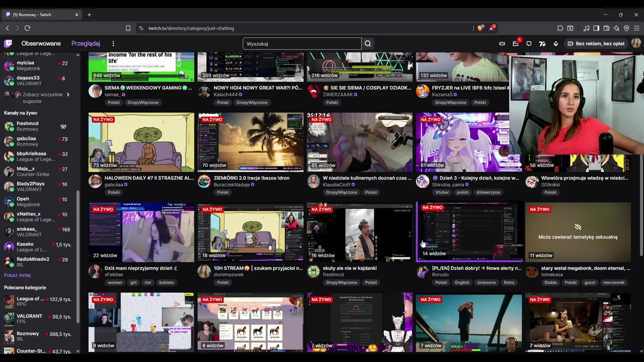Open notifications inbox icon
Screen dimensions: 644x362
click(516, 44)
